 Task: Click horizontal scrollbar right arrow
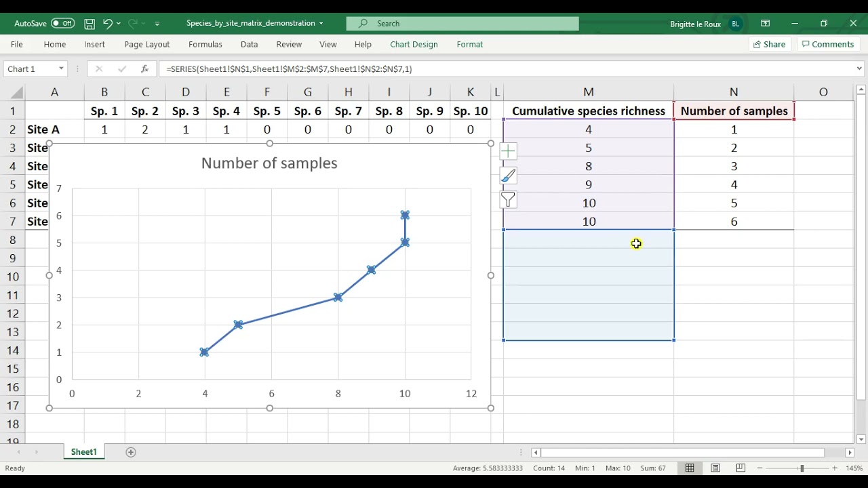(850, 452)
